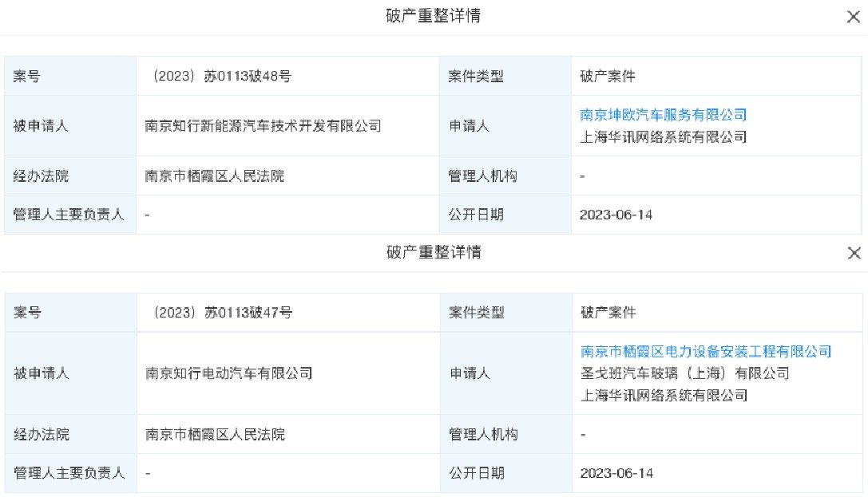
Task: Click 南京市栖霞区人民法院 in the 破47号 table
Action: point(216,435)
